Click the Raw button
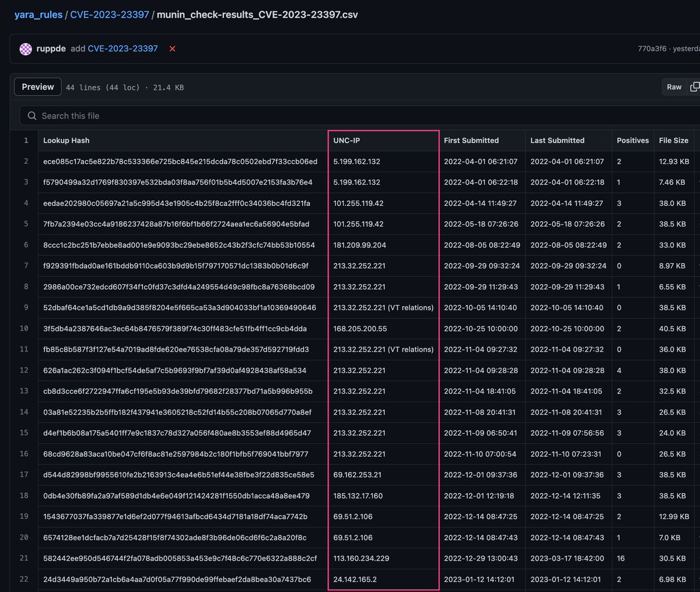700x592 pixels. (674, 87)
